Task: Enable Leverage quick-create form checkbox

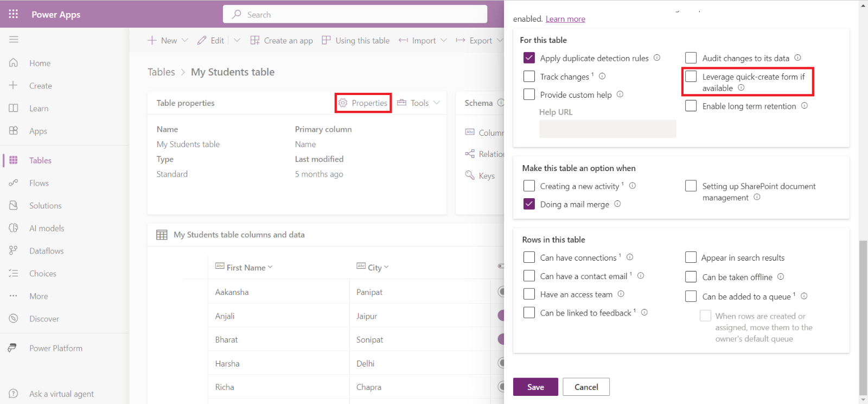Action: point(691,77)
